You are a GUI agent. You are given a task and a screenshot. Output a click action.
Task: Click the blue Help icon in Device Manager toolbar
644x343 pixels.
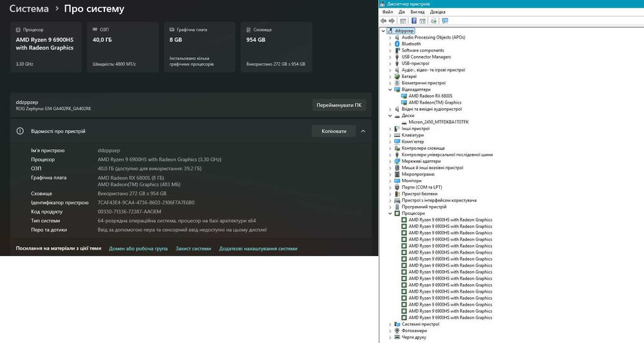(414, 21)
